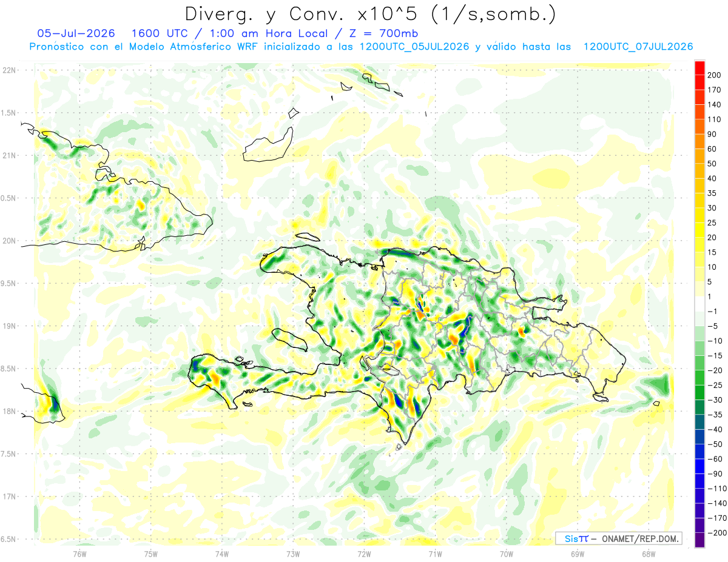Click the '-110' color scale value
728x562 pixels.
pos(716,488)
